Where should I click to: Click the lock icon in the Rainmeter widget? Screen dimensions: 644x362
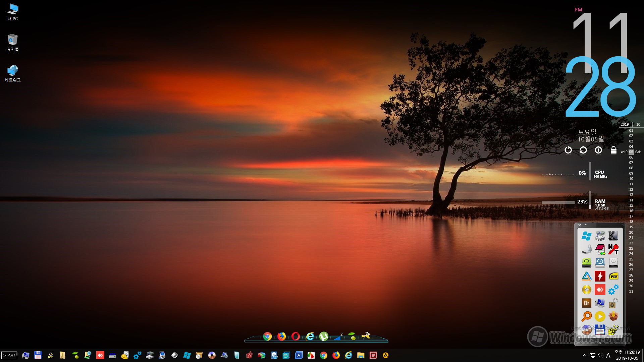(613, 150)
